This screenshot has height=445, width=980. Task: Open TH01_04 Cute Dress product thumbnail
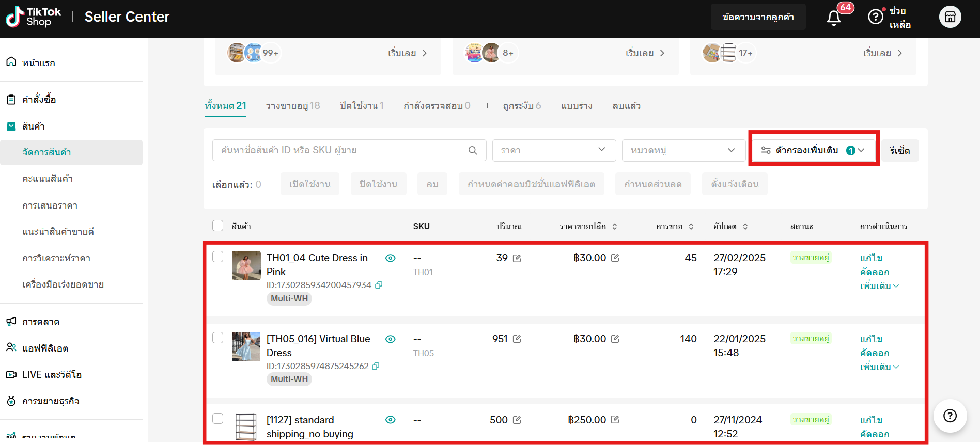point(246,265)
